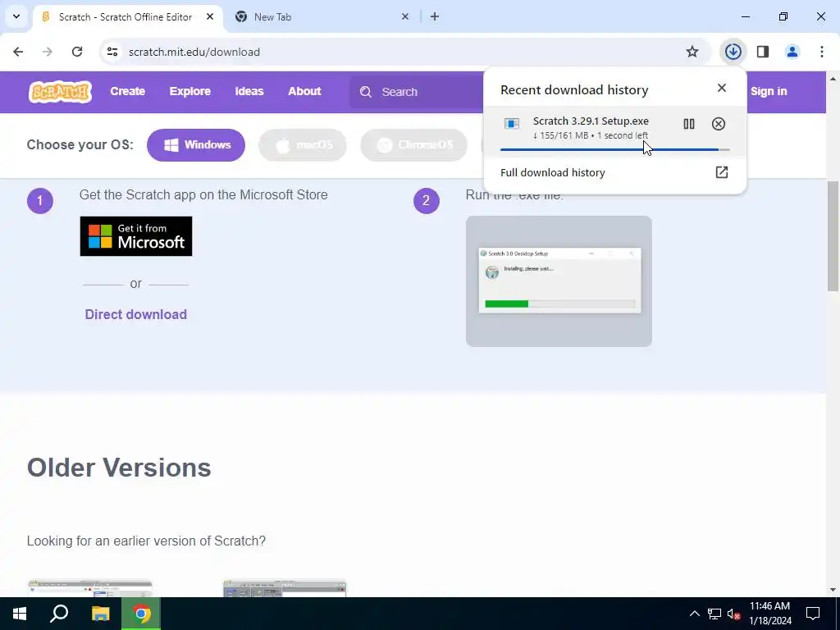Image resolution: width=840 pixels, height=630 pixels.
Task: Click the Scratch logo
Action: pos(60,92)
